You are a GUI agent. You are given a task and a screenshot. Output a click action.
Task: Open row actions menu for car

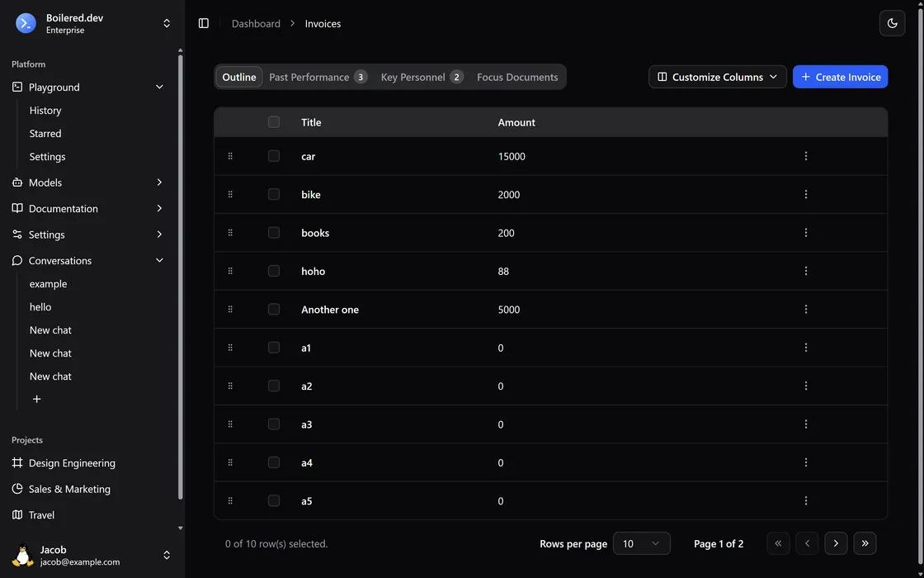coord(805,156)
